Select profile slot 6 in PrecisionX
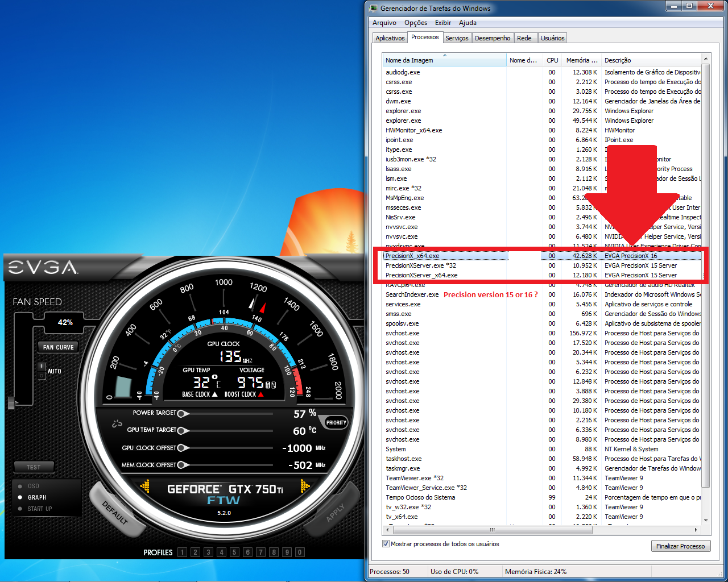 pyautogui.click(x=247, y=552)
